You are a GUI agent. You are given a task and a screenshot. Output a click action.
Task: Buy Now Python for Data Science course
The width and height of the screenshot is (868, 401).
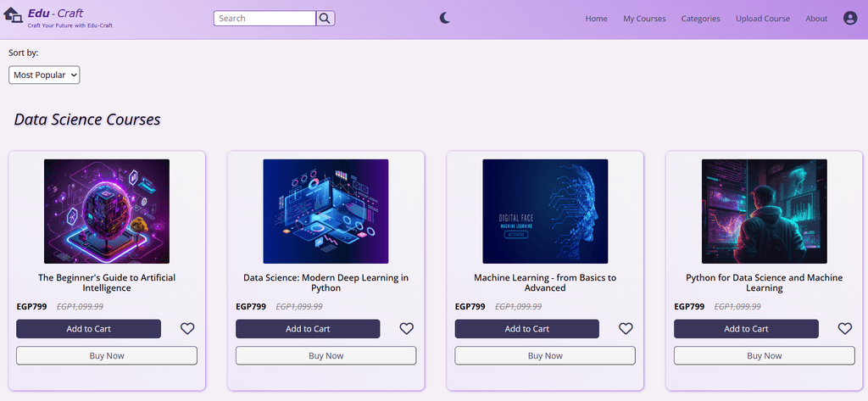pyautogui.click(x=765, y=355)
